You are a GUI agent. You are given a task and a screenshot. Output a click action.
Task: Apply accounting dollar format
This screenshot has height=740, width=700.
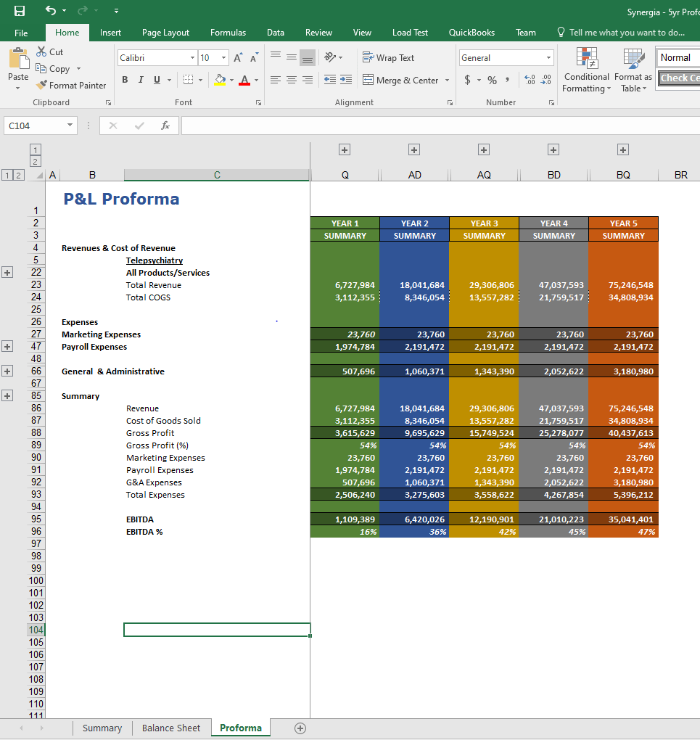coord(467,81)
